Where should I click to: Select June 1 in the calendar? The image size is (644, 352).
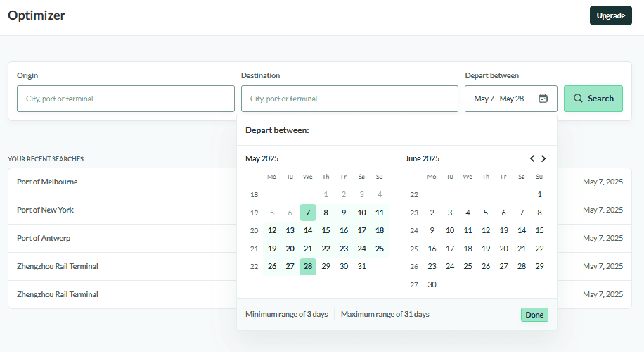click(x=539, y=194)
